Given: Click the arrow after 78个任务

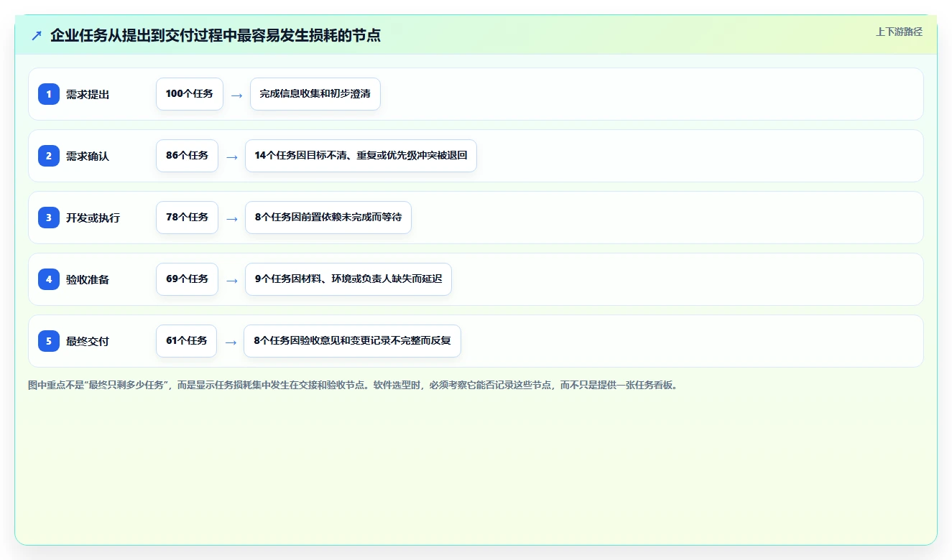Looking at the screenshot, I should [232, 218].
